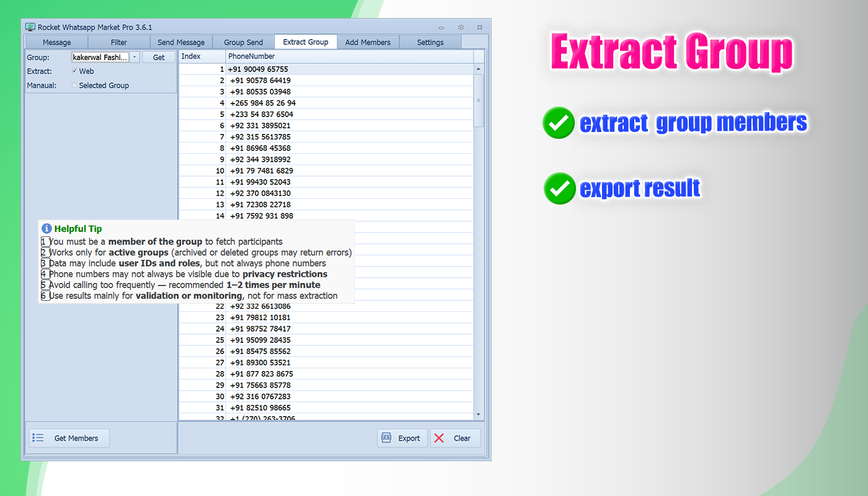Select the row +91 877 823 8675
This screenshot has width=868, height=496.
[x=326, y=374]
